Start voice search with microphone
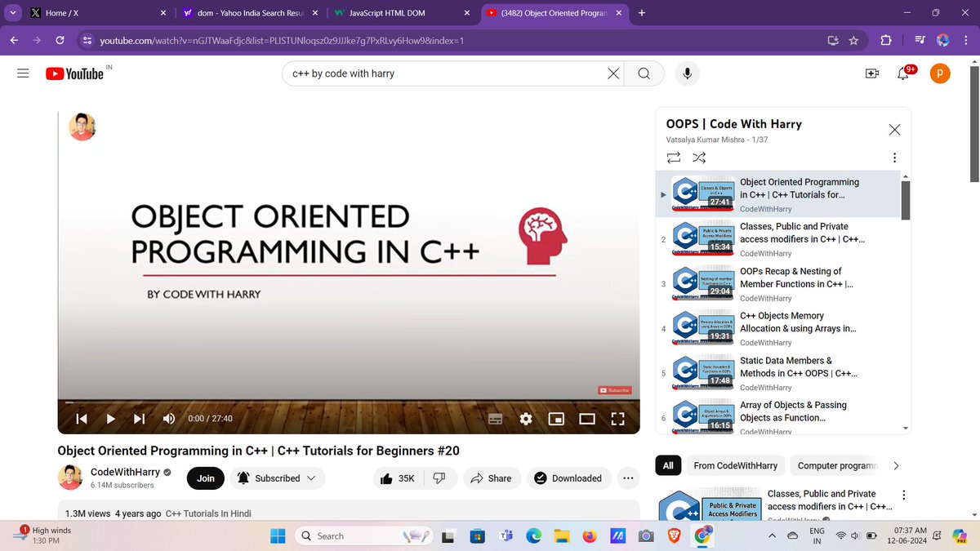The width and height of the screenshot is (980, 551). click(x=688, y=73)
